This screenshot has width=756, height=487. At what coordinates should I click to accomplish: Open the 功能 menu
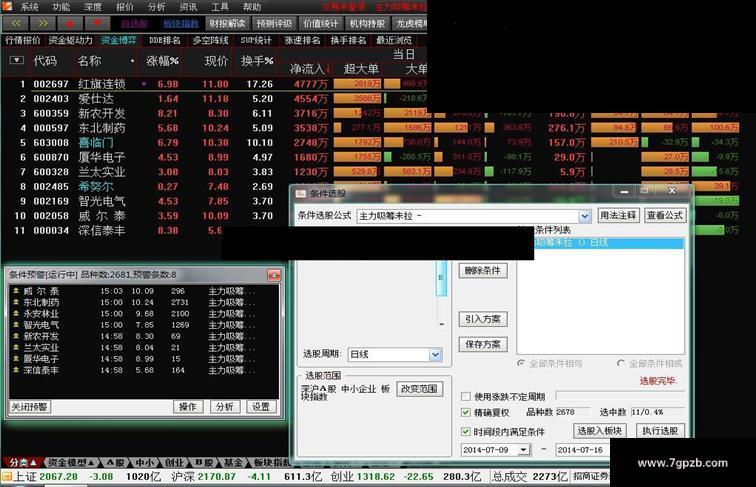coord(61,7)
